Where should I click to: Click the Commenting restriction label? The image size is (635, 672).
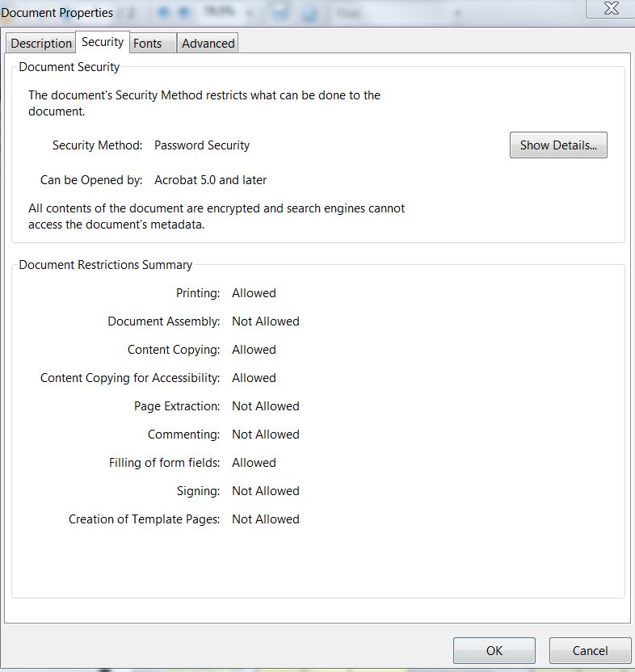coord(183,435)
